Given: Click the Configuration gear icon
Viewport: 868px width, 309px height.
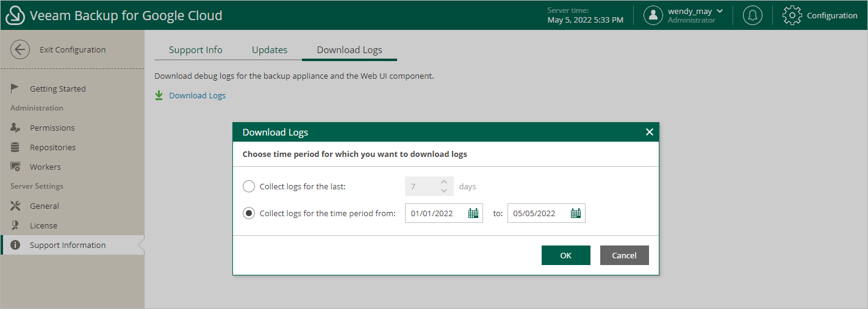Looking at the screenshot, I should click(x=792, y=16).
